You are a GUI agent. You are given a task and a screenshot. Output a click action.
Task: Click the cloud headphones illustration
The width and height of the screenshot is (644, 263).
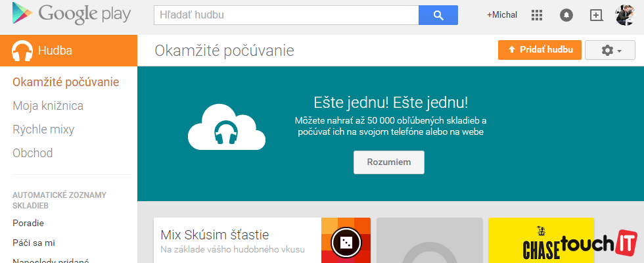coord(226,127)
